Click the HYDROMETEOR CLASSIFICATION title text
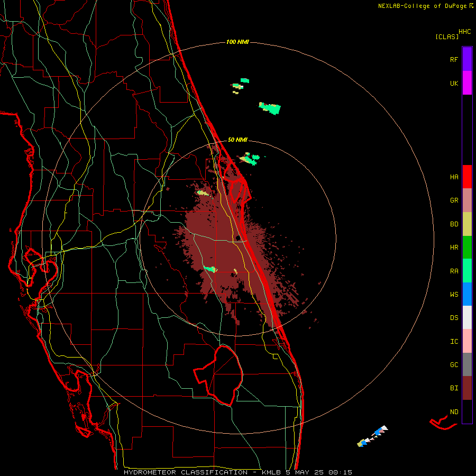 tap(186, 472)
